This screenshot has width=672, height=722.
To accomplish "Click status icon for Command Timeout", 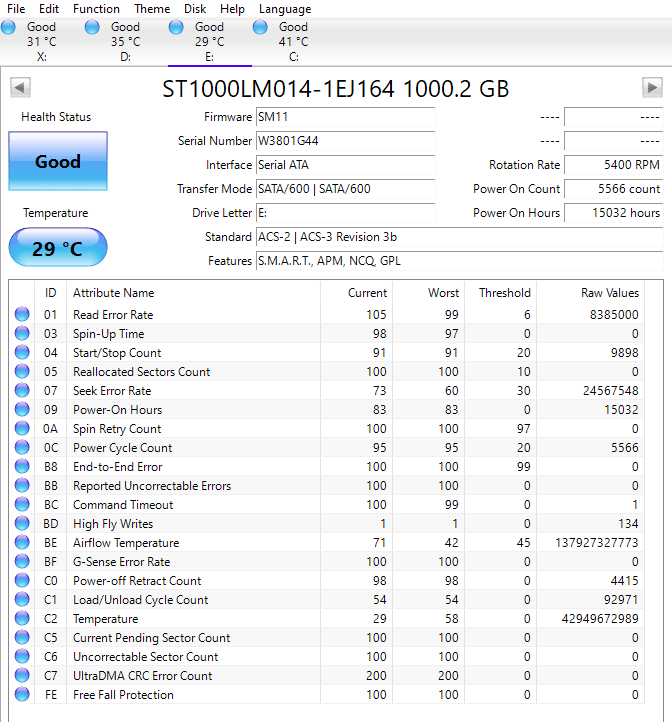I will pyautogui.click(x=22, y=504).
